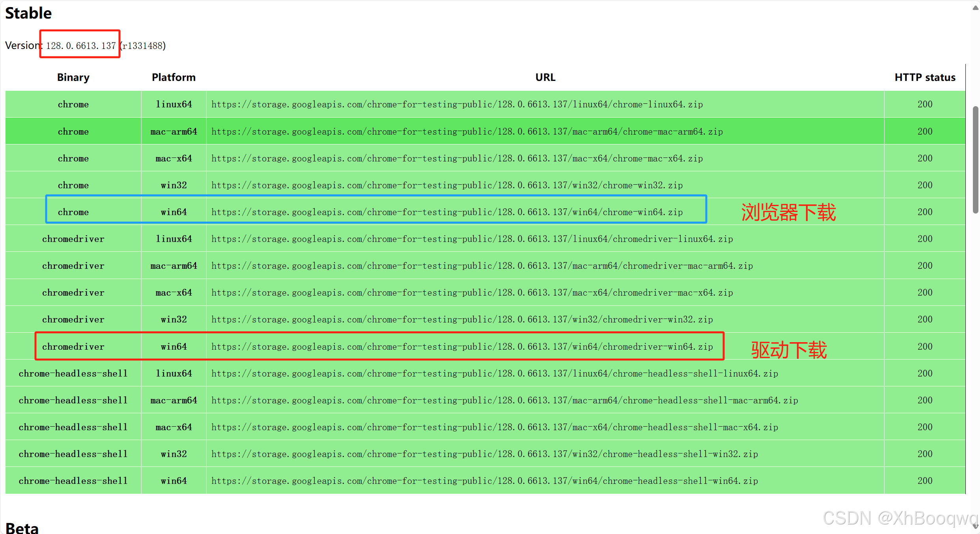The image size is (980, 534).
Task: Select chromedriver cell in the win64 row
Action: 73,347
